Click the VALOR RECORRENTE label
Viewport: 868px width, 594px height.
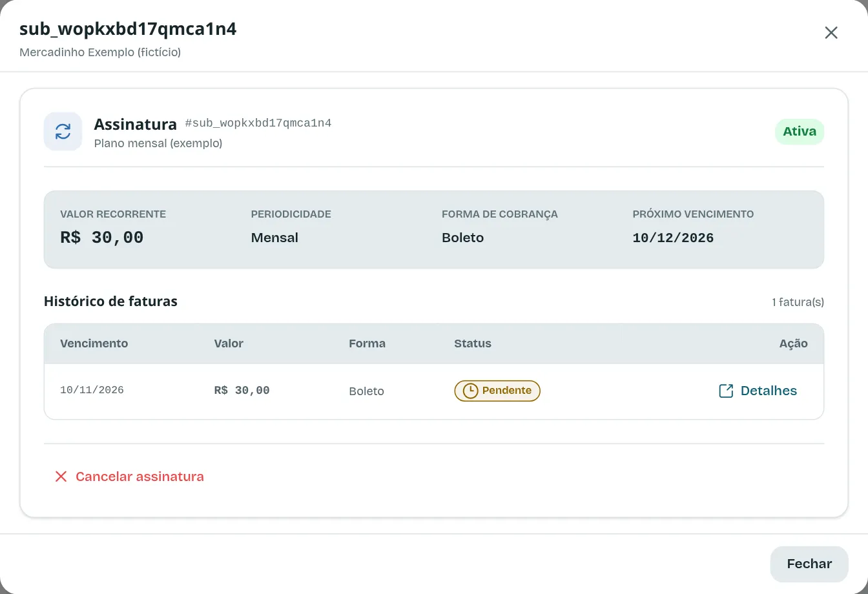click(113, 214)
